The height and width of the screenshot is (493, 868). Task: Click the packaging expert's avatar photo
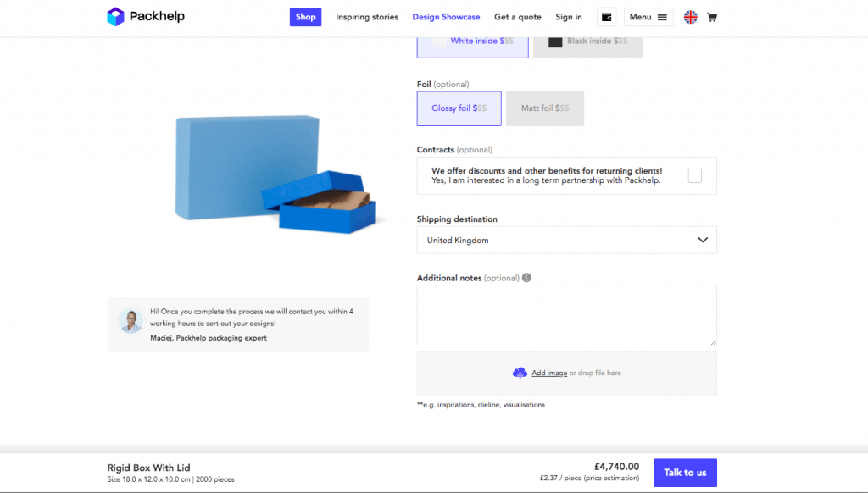(x=130, y=320)
